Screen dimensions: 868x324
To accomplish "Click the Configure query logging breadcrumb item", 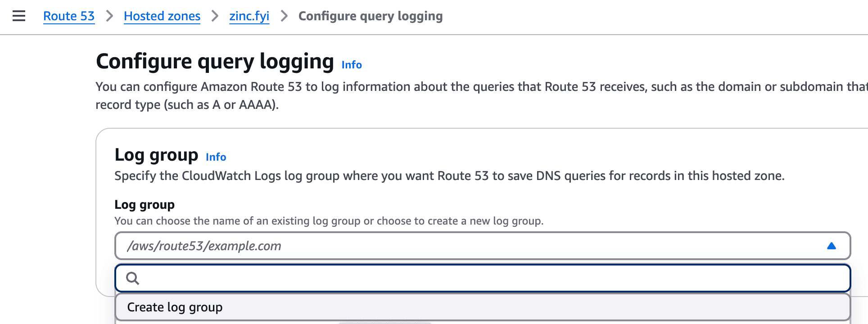I will click(x=370, y=16).
